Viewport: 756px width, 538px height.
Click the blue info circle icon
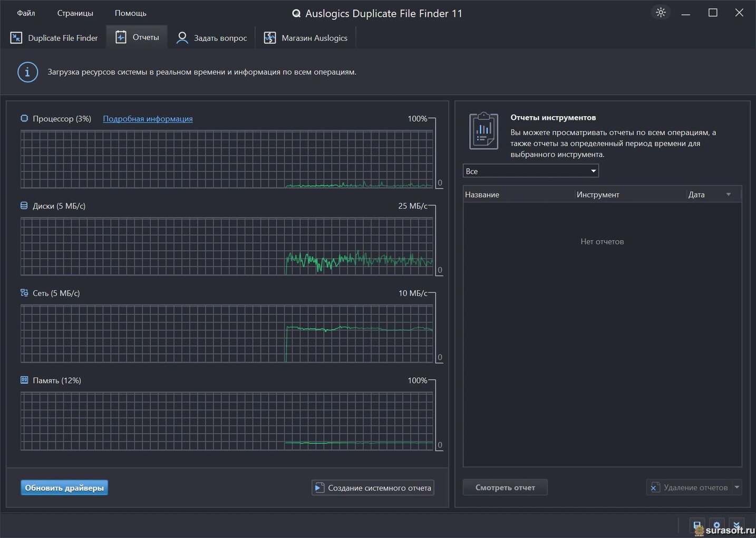[27, 72]
